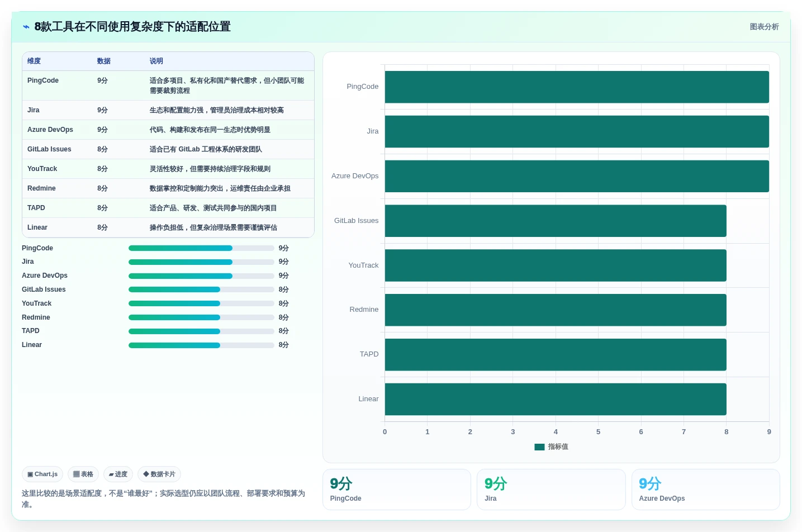Click the TAPD progress bar
The image size is (802, 532).
click(201, 331)
